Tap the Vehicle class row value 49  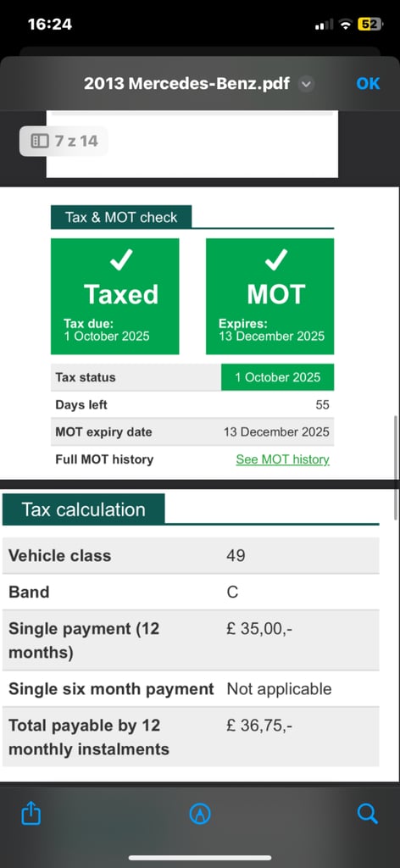click(x=236, y=556)
